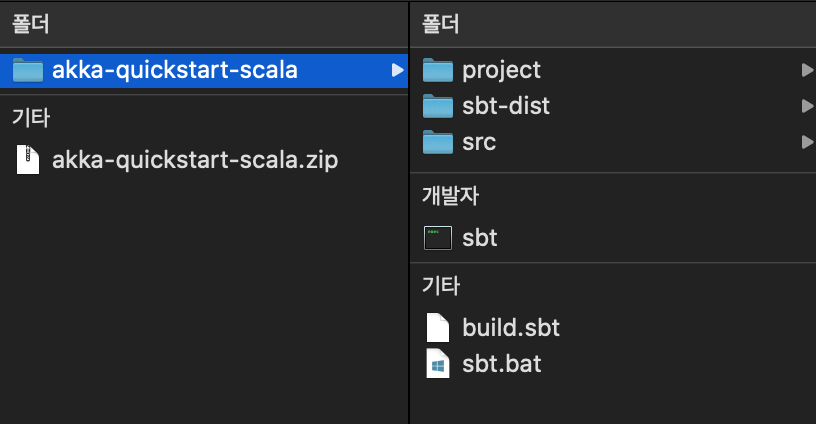Click the project folder icon
Viewport: 816px width, 424px height.
(438, 70)
